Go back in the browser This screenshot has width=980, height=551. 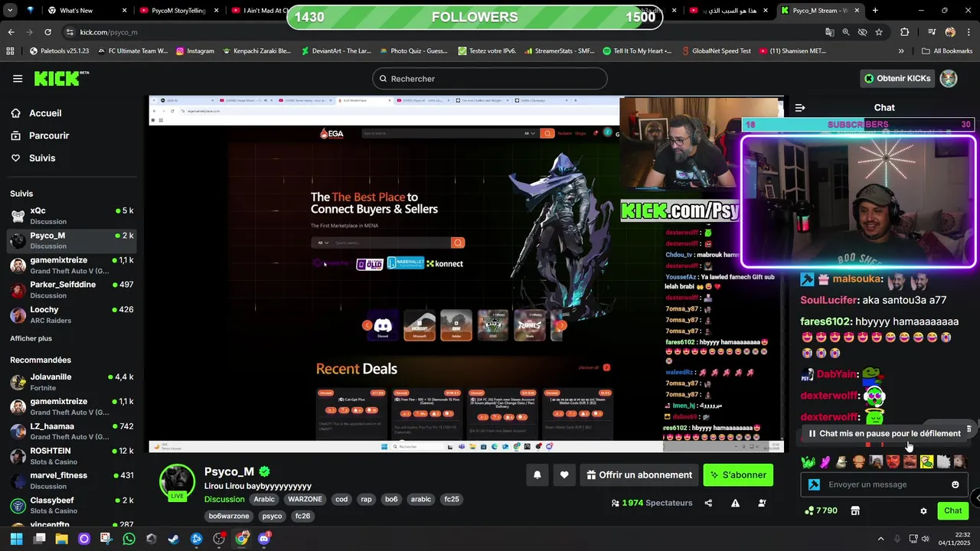(11, 32)
